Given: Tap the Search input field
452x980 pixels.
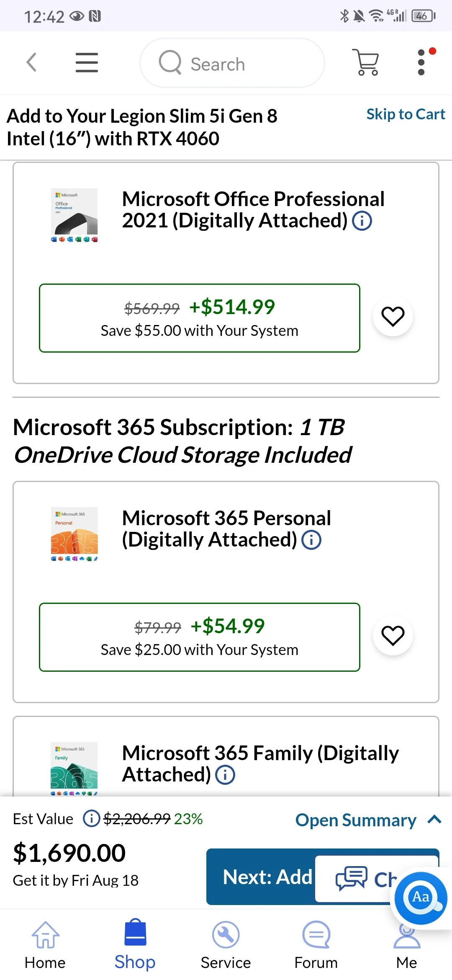Looking at the screenshot, I should (x=232, y=64).
